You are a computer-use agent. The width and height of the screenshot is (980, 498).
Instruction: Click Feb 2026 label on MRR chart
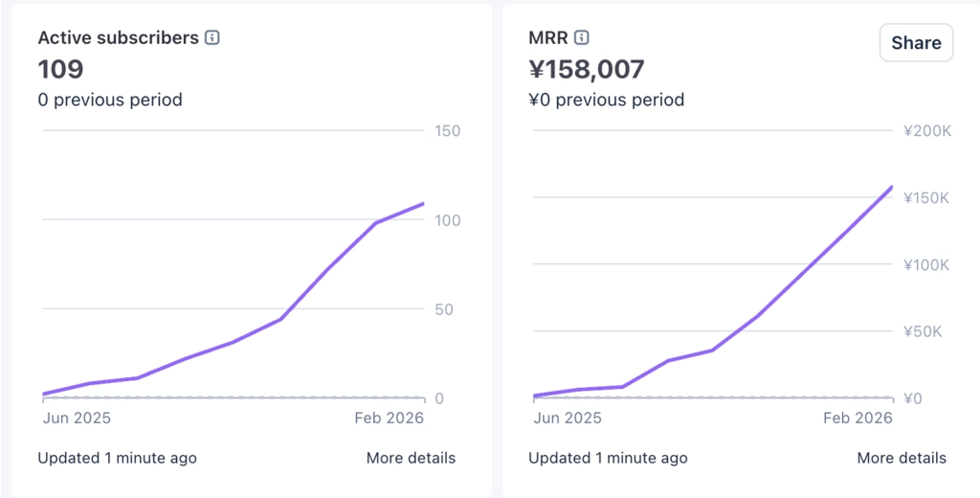pyautogui.click(x=857, y=418)
